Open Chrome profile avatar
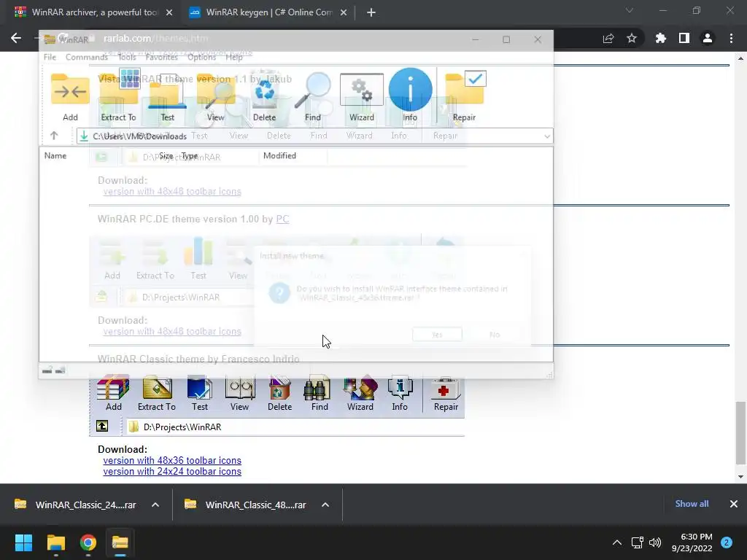Screen dimensions: 747x560 708,39
